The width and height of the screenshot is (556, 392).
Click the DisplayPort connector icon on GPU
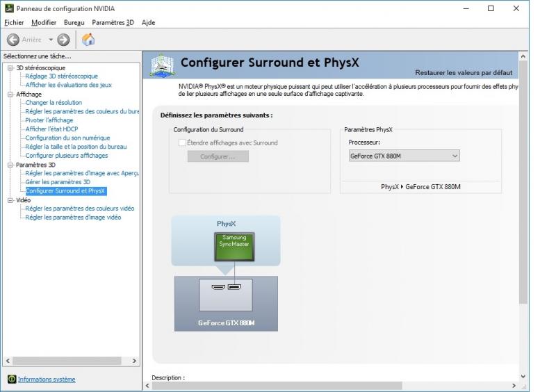coord(234,286)
